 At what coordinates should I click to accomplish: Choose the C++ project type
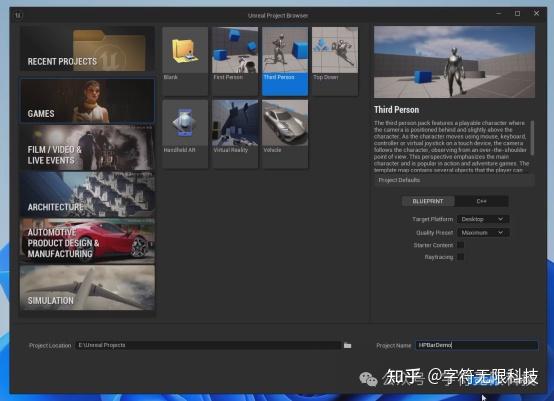coord(482,201)
